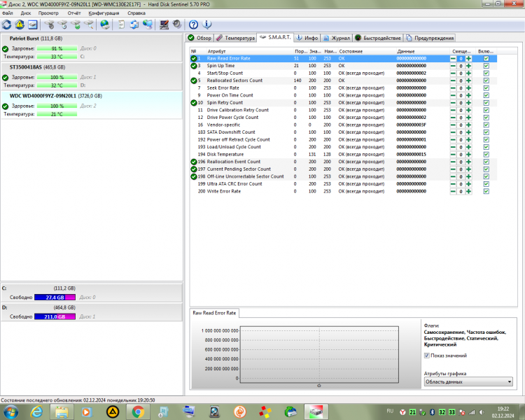Click the speaker sound toolbar icon
Viewport: 525px width, 420px height.
pos(177,24)
